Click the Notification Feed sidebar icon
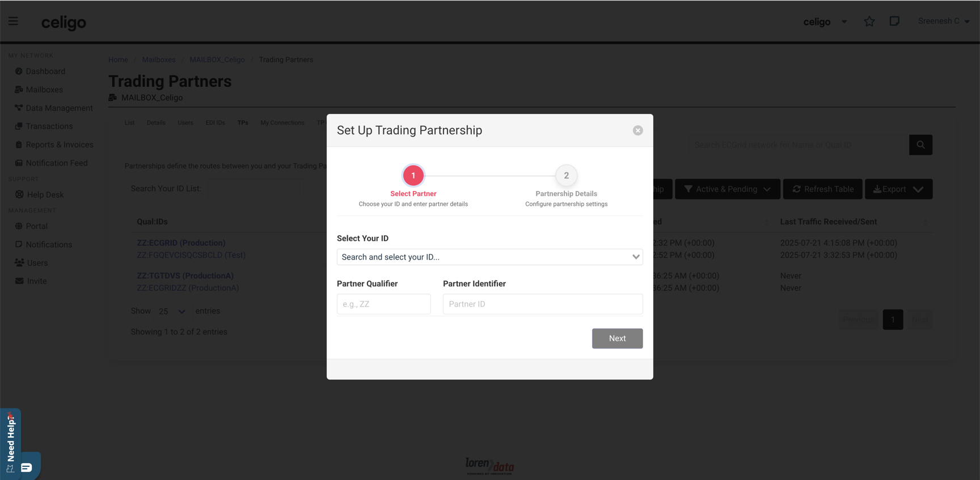 19,163
